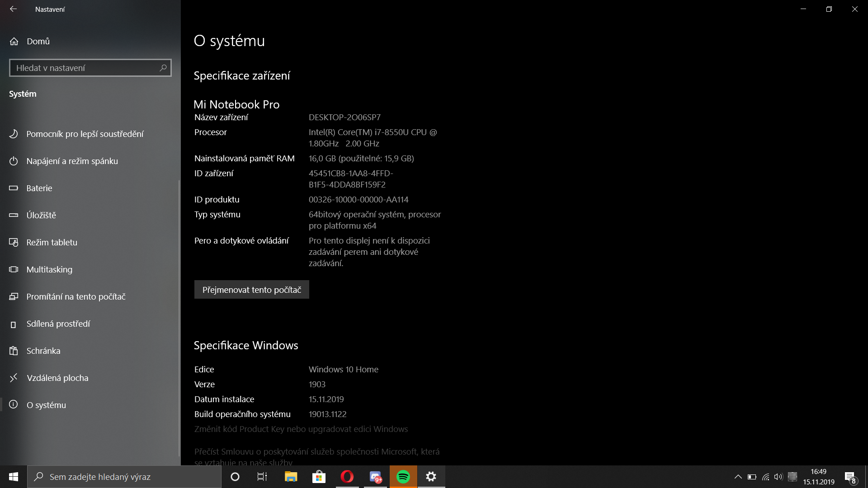Viewport: 868px width, 488px height.
Task: Open Vzdálená plocha settings
Action: tap(57, 378)
